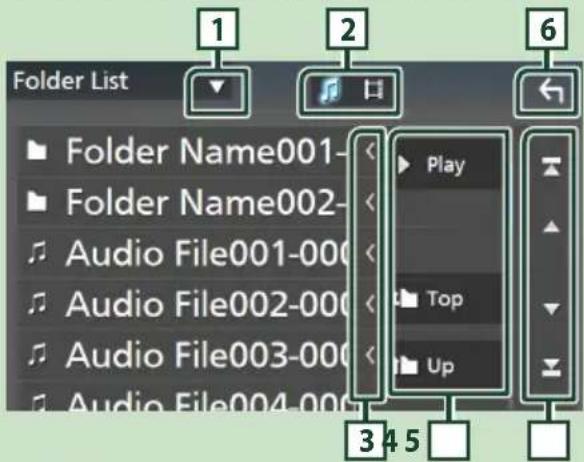Click the folder icon beside Folder Name001
The image size is (584, 462).
click(37, 151)
